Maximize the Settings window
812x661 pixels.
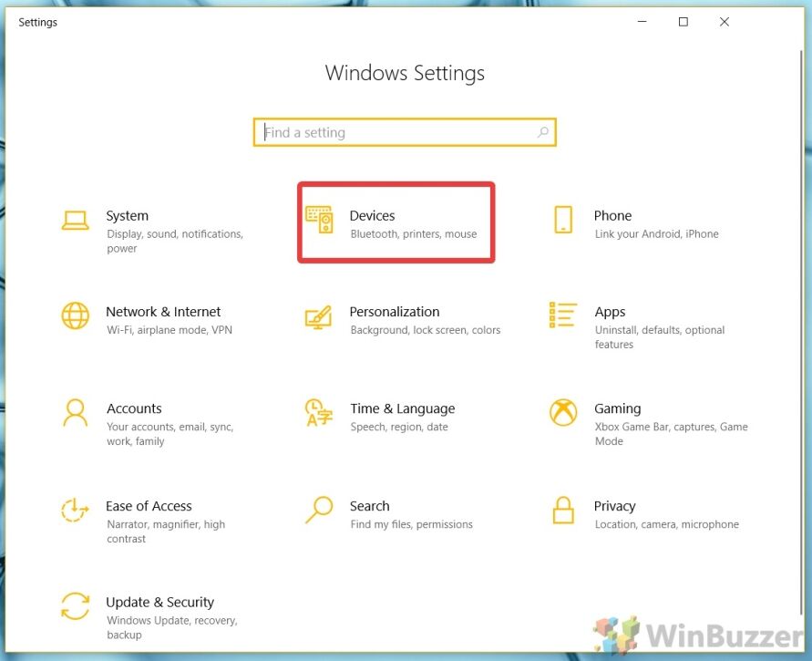684,22
